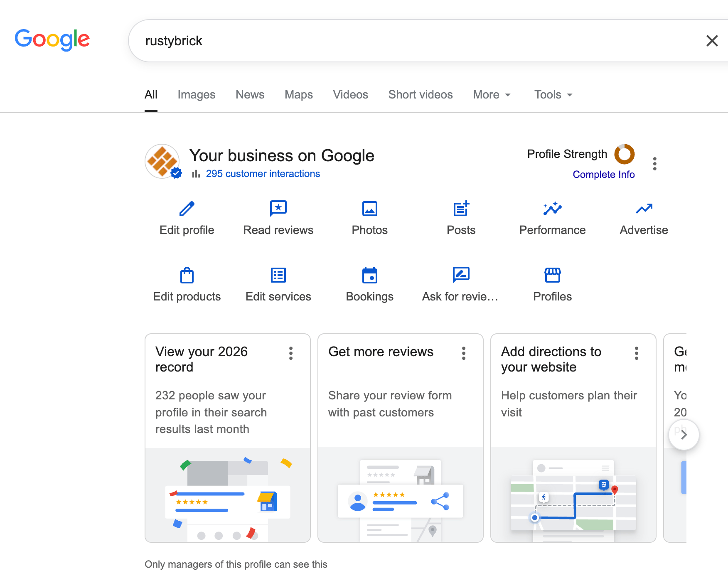
Task: Click the Ask for reviews icon
Action: pyautogui.click(x=461, y=275)
